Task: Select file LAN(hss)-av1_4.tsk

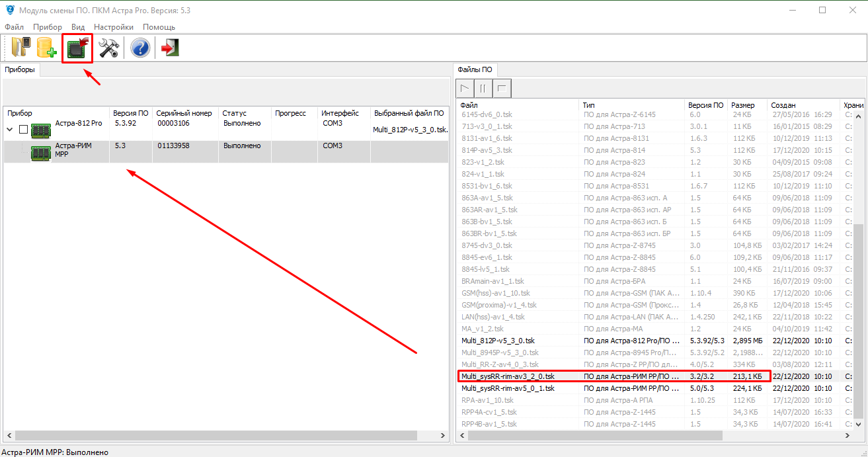Action: [493, 317]
